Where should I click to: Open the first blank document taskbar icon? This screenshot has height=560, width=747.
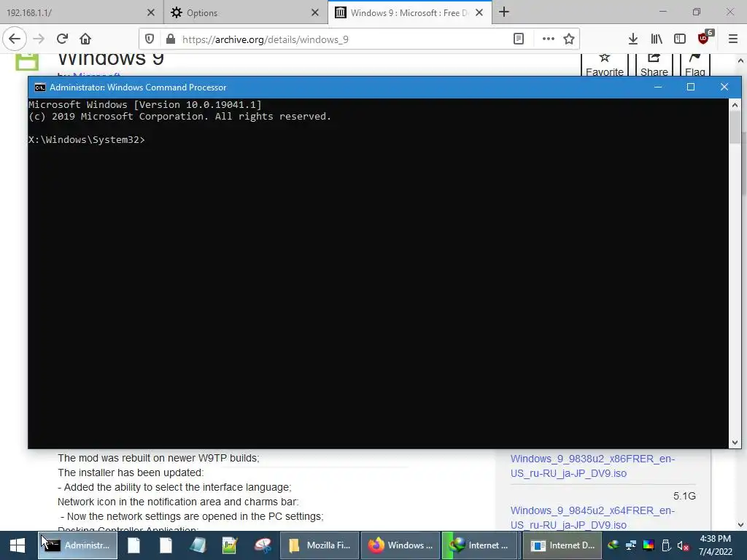click(x=134, y=545)
